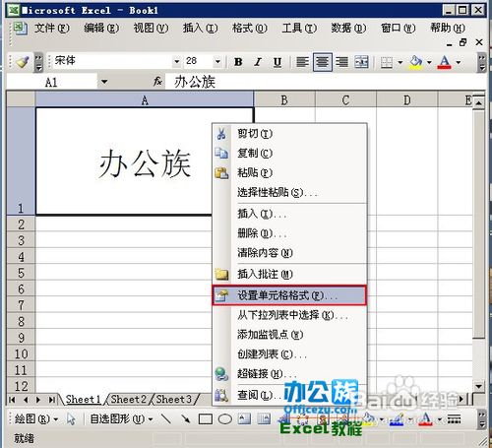Open the Name Box dropdown arrow
This screenshot has height=448, width=492.
104,82
